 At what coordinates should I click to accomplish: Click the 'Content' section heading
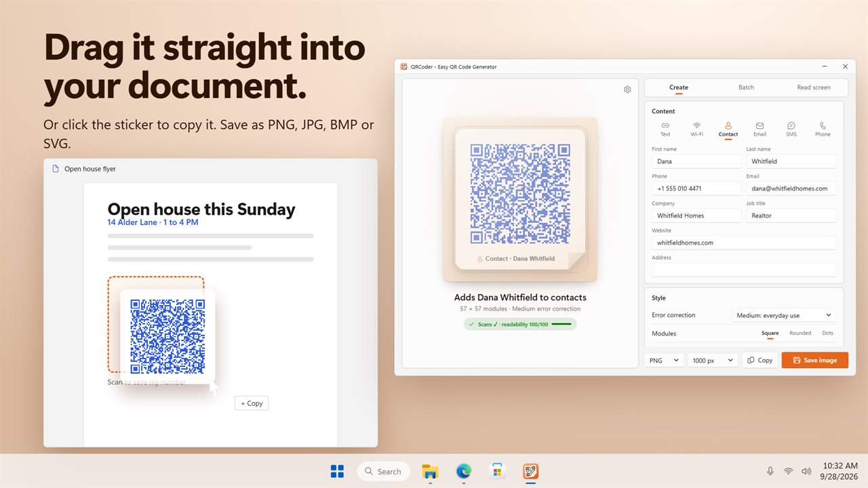663,111
